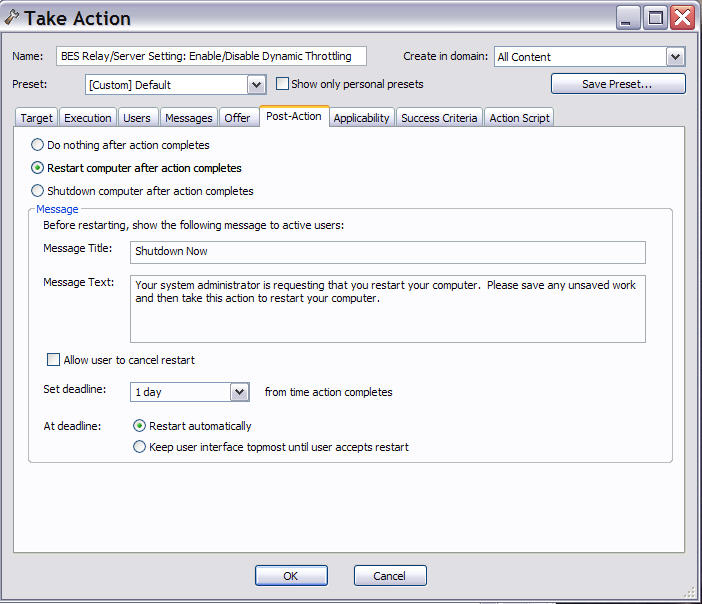
Task: Switch to the Applicability tab
Action: [x=361, y=118]
